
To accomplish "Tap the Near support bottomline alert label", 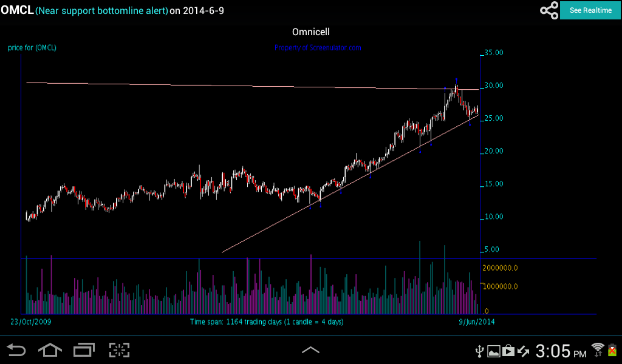I will 102,11.
